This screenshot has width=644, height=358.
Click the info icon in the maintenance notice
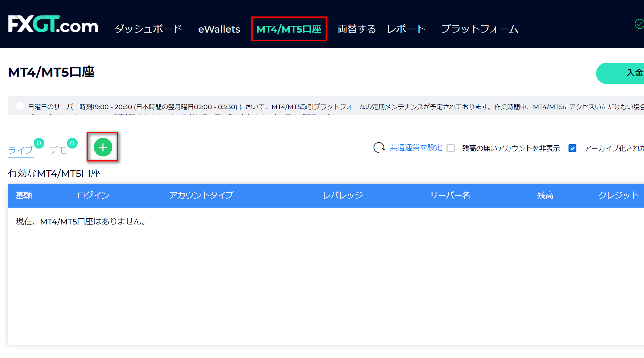20,106
